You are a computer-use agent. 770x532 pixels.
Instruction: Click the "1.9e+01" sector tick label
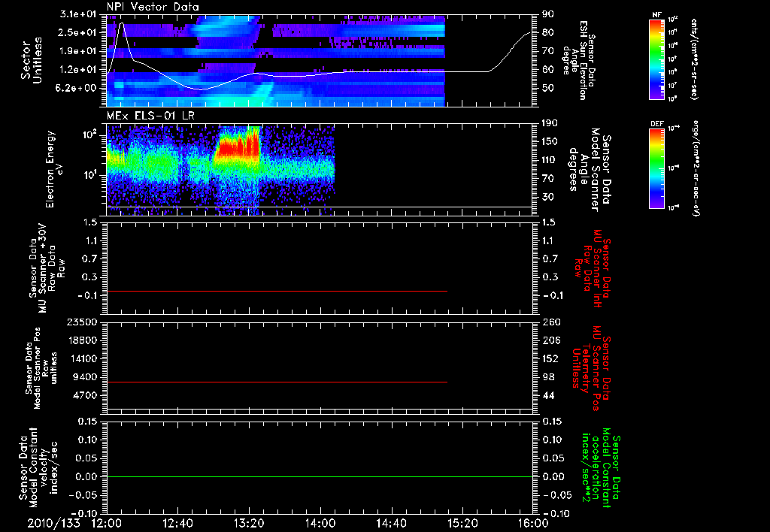pyautogui.click(x=78, y=51)
